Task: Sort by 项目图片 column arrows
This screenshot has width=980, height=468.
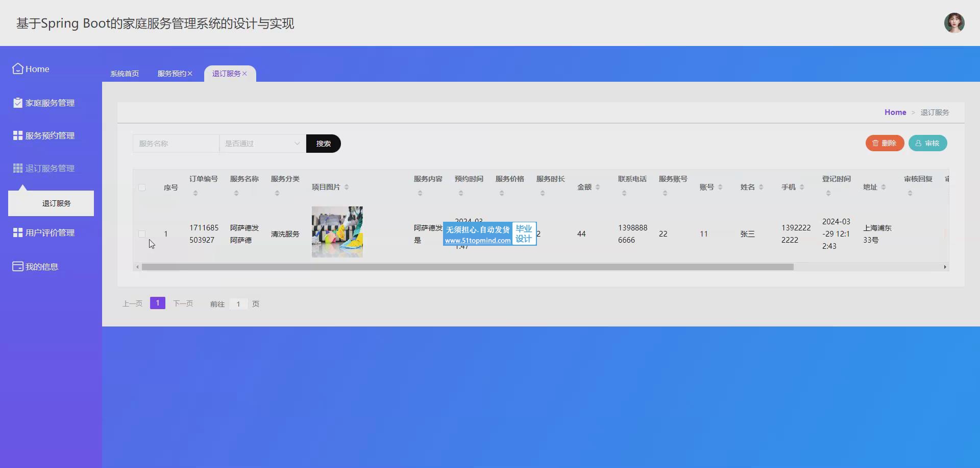Action: [347, 187]
